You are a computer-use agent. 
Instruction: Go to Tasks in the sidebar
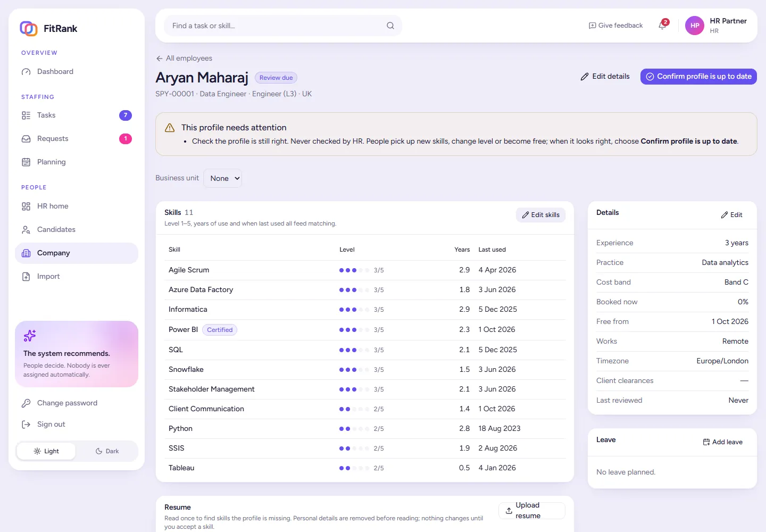[x=77, y=115]
